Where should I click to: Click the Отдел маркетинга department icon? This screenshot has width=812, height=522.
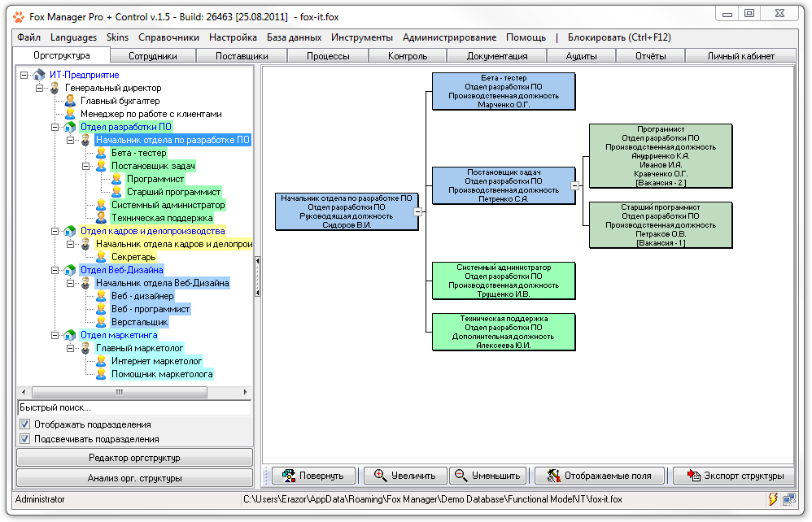tap(70, 335)
